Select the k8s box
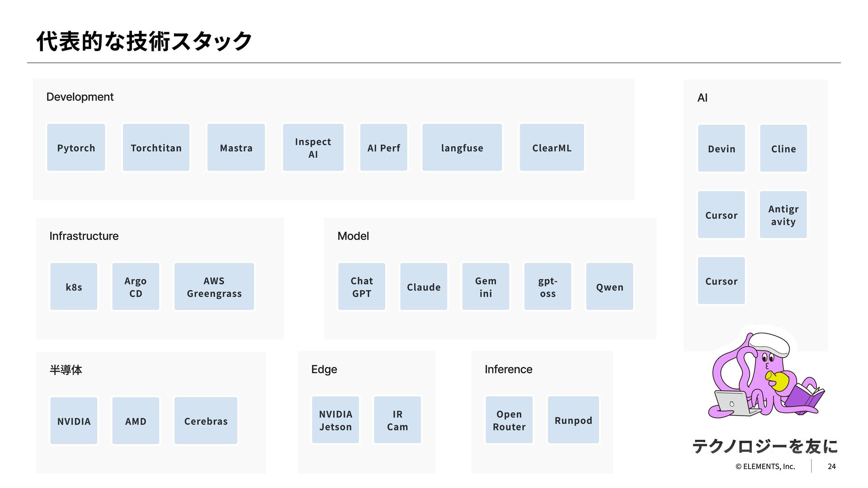The image size is (868, 488). [x=74, y=287]
